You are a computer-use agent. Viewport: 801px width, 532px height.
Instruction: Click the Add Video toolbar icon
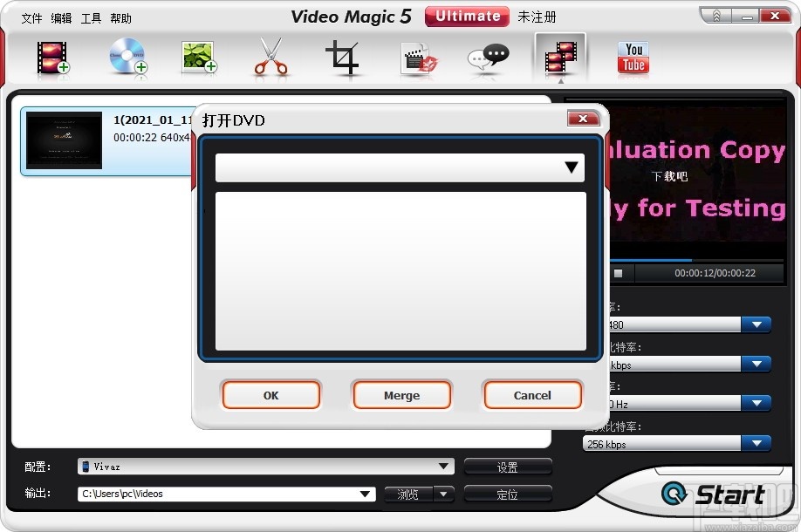(51, 57)
